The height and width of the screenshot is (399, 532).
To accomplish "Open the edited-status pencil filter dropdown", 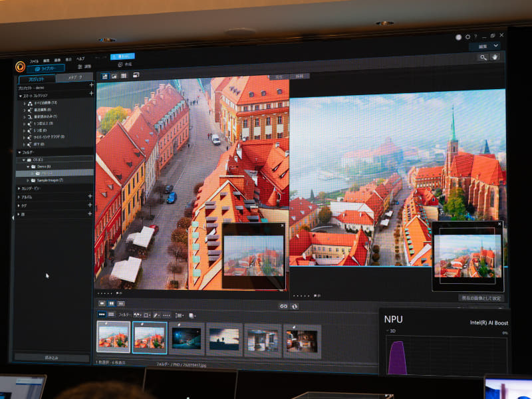I will tap(156, 315).
